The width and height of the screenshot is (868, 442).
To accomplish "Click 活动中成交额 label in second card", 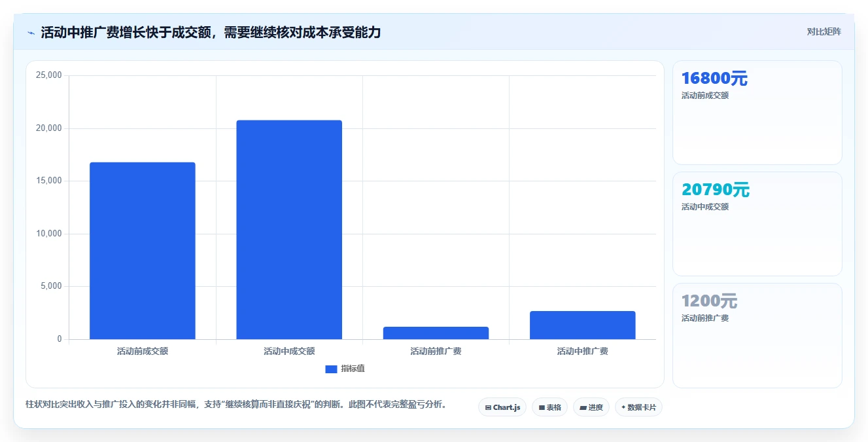I will click(x=705, y=207).
